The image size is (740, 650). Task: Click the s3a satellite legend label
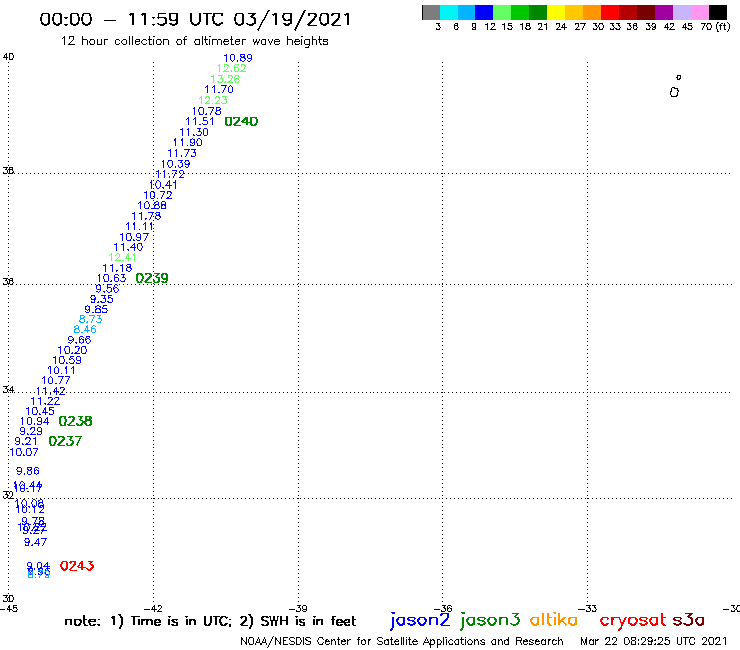(x=689, y=620)
